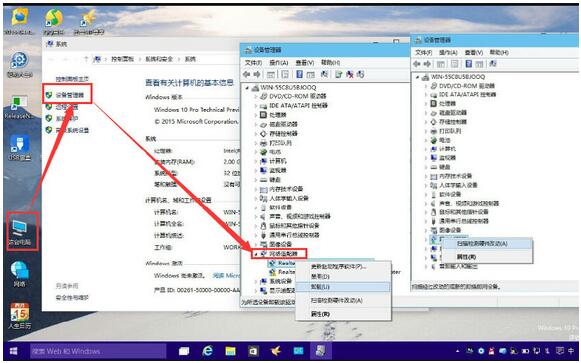This screenshot has height=363, width=581.
Task: Collapse WIN-55C8U5BJOOQ root in right Device Manager
Action: click(x=418, y=77)
